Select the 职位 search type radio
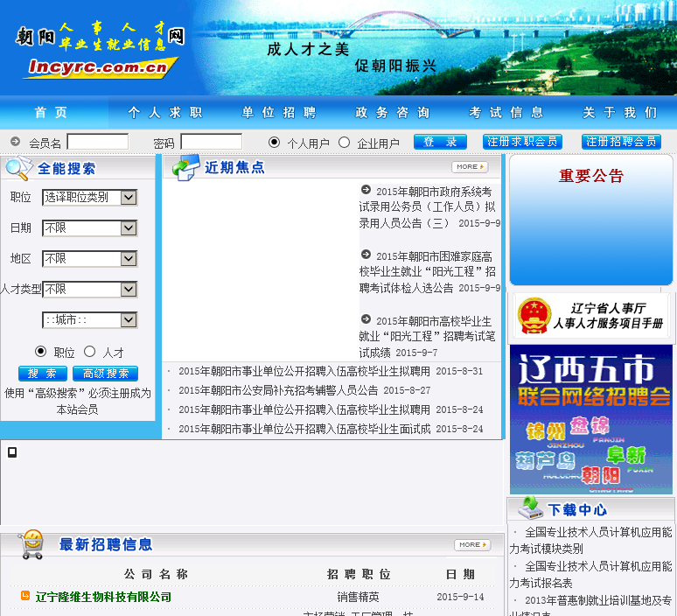The image size is (677, 616). pos(40,351)
